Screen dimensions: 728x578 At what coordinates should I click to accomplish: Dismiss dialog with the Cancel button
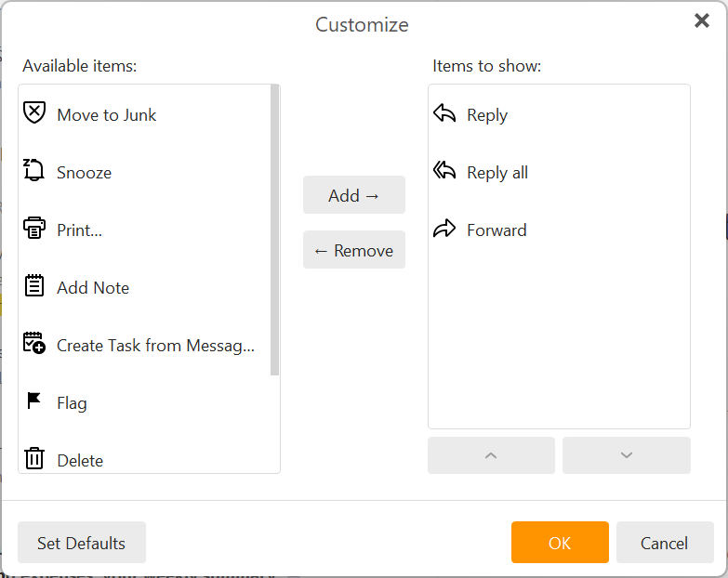pyautogui.click(x=665, y=543)
